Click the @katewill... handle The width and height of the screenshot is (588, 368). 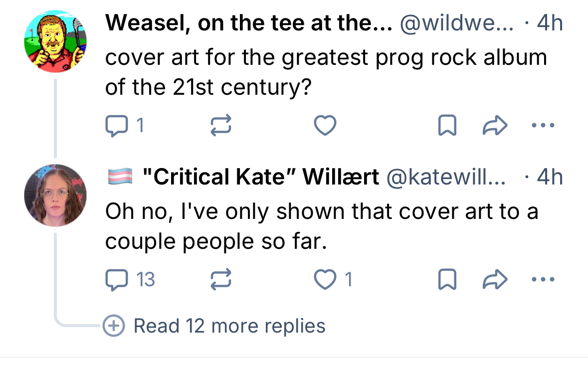[x=446, y=177]
